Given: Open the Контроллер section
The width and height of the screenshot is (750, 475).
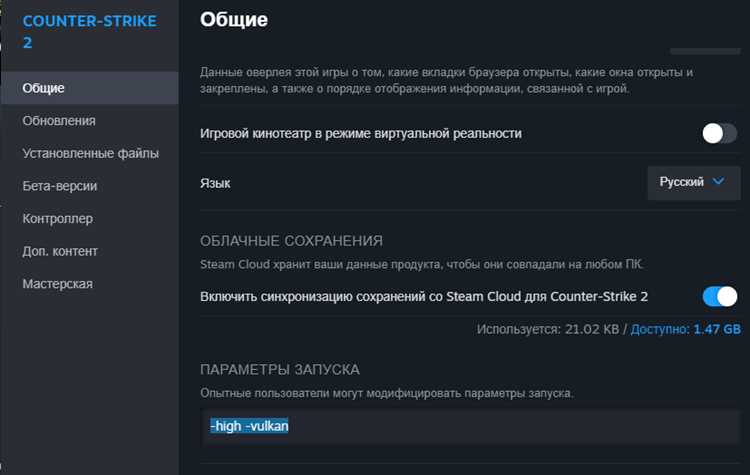Looking at the screenshot, I should coord(90,219).
